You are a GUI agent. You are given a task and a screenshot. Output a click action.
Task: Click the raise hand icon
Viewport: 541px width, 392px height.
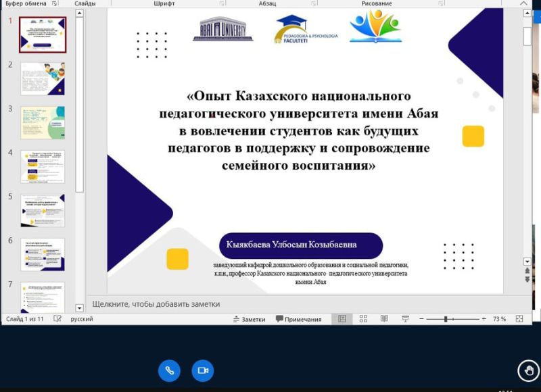coord(527,370)
